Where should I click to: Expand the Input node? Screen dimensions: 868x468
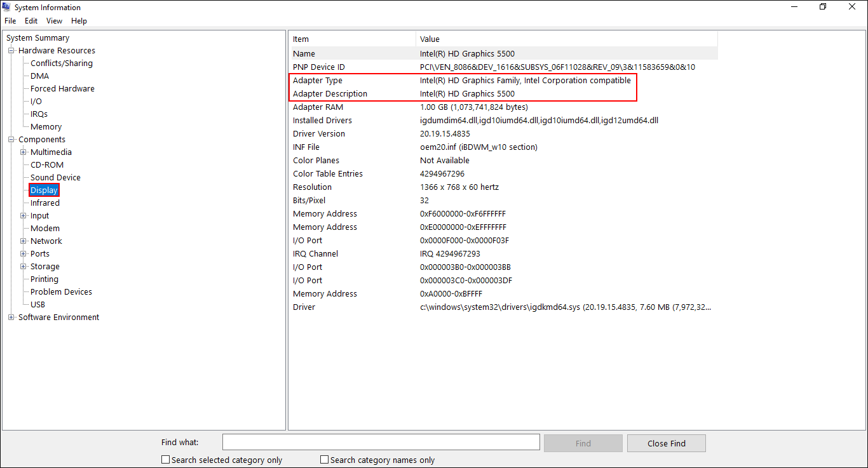point(24,216)
